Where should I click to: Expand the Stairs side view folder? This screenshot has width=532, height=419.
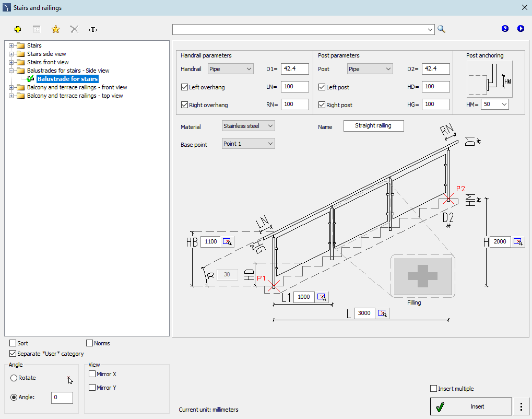(11, 54)
